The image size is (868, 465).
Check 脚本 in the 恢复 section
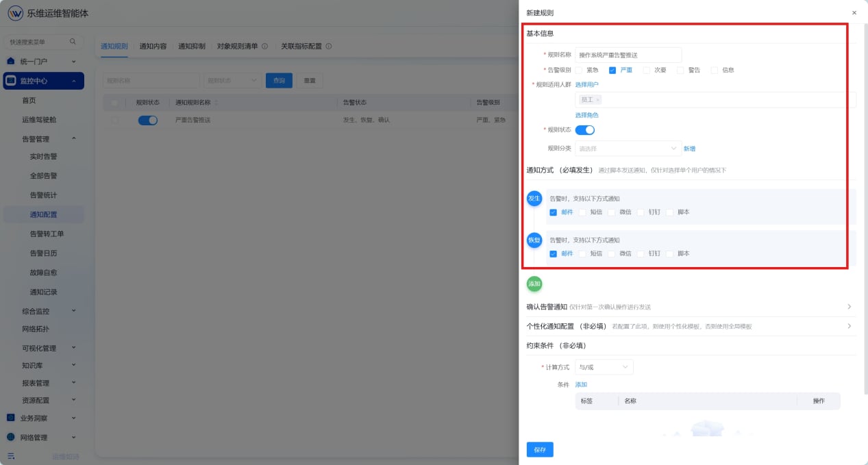[x=670, y=253]
